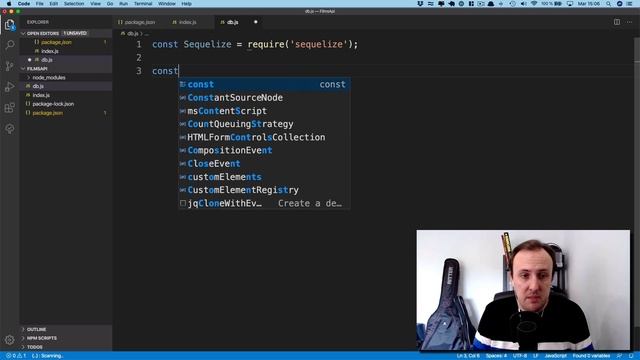Open the File menu
This screenshot has height=360, width=640.
click(x=40, y=4)
